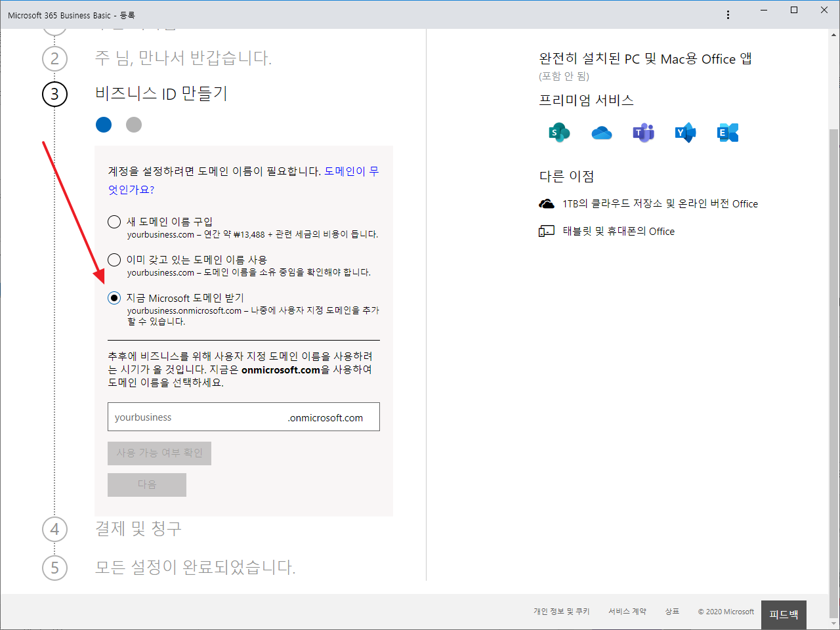Click '사용 가능 여부 확인' button
The height and width of the screenshot is (630, 840).
(159, 453)
